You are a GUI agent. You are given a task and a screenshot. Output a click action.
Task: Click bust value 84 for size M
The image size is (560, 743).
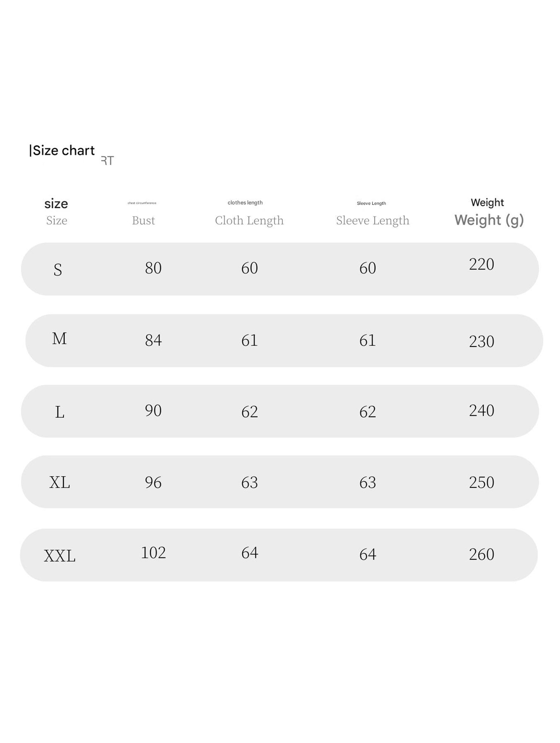[153, 340]
